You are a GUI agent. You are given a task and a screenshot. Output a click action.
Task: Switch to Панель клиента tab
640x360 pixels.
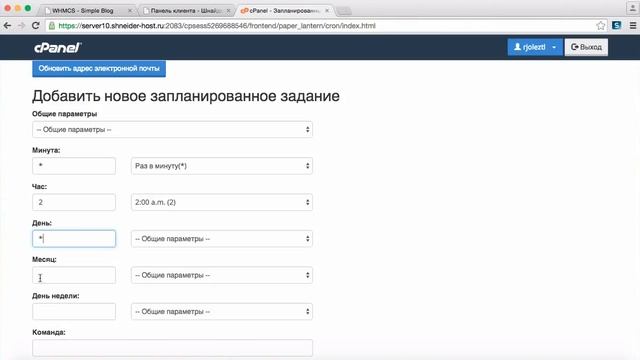(x=186, y=11)
